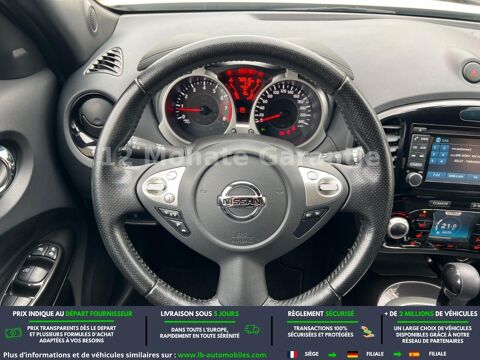Select the Spanish flag icon
480x360 pixels.
(x=414, y=354)
